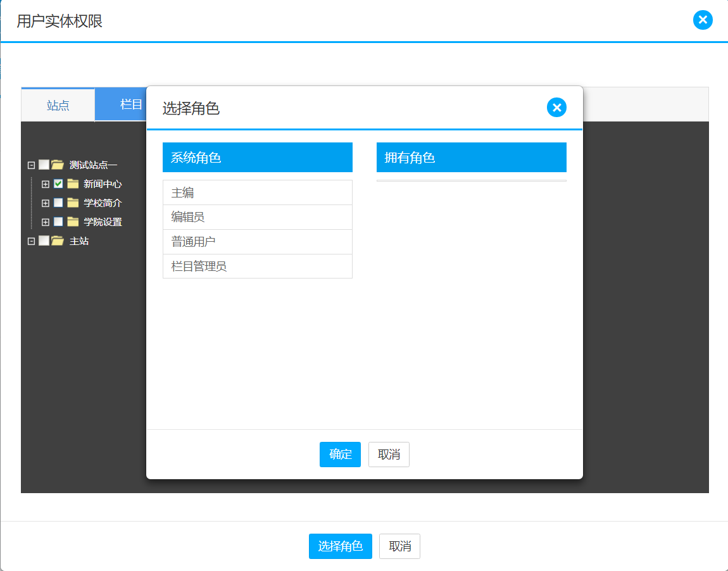Image resolution: width=728 pixels, height=571 pixels.
Task: Check the 学校简介 checkbox
Action: 58,203
